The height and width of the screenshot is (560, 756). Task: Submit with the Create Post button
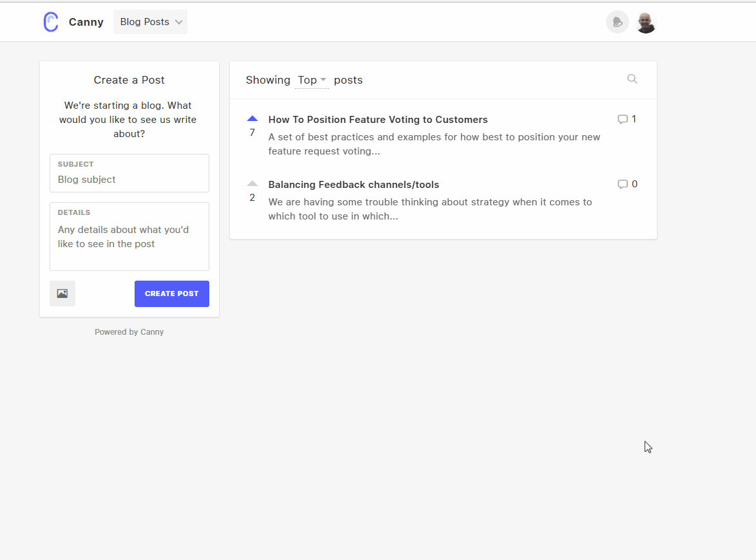(172, 294)
